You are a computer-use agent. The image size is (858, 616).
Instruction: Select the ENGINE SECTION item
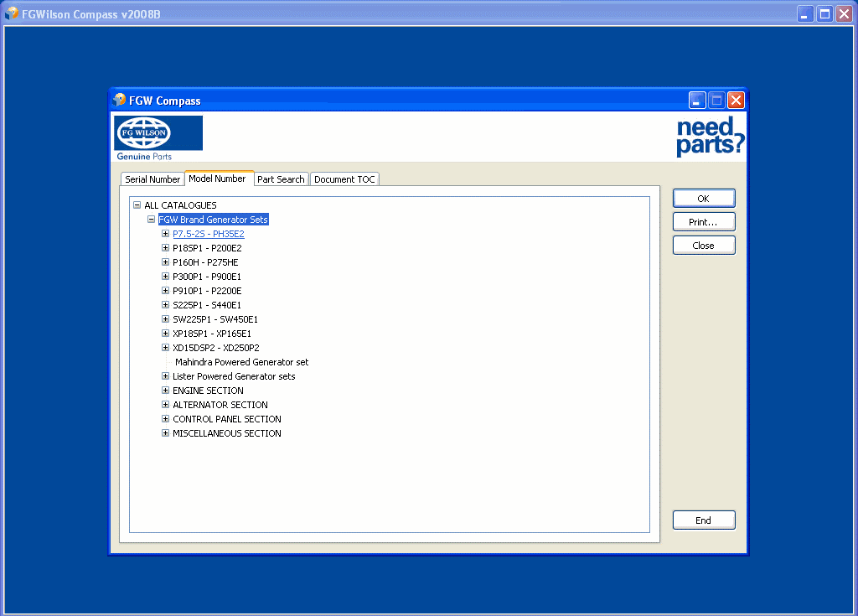click(x=208, y=391)
